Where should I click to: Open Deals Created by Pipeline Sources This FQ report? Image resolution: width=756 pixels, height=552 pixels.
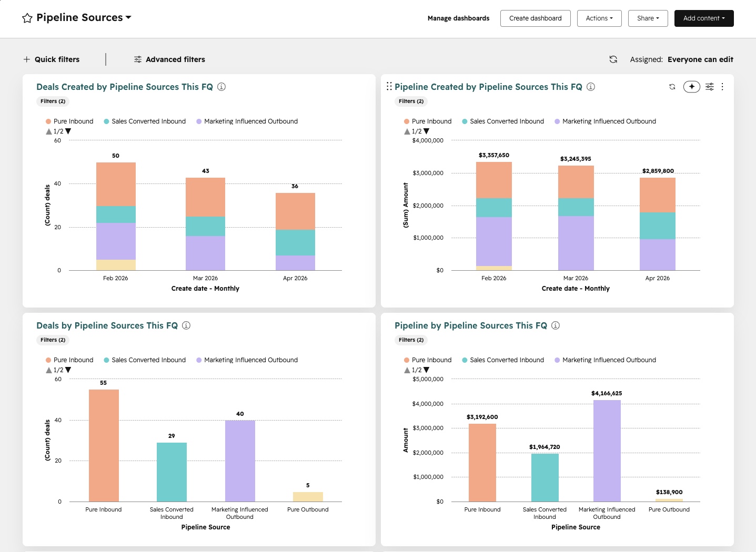click(125, 87)
